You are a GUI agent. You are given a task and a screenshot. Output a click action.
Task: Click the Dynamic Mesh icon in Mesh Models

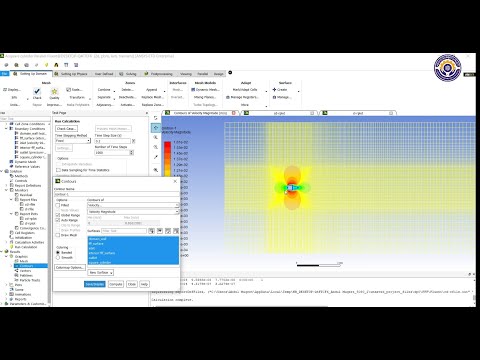tap(193, 90)
